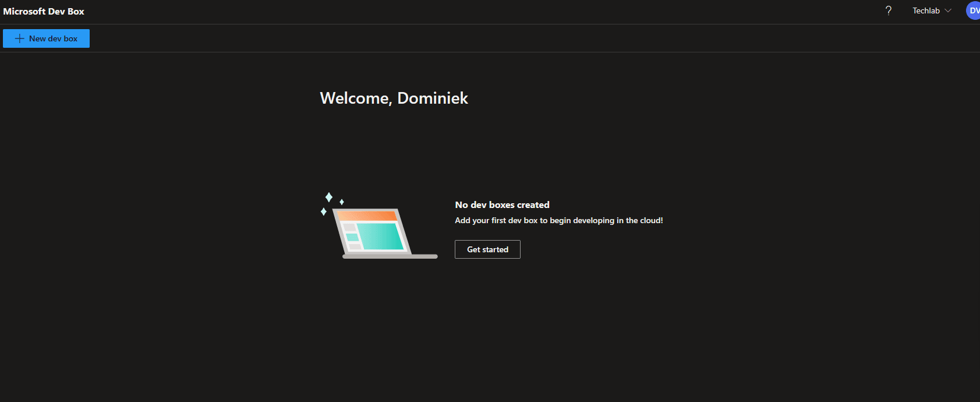Open help via the question mark icon

[x=888, y=10]
